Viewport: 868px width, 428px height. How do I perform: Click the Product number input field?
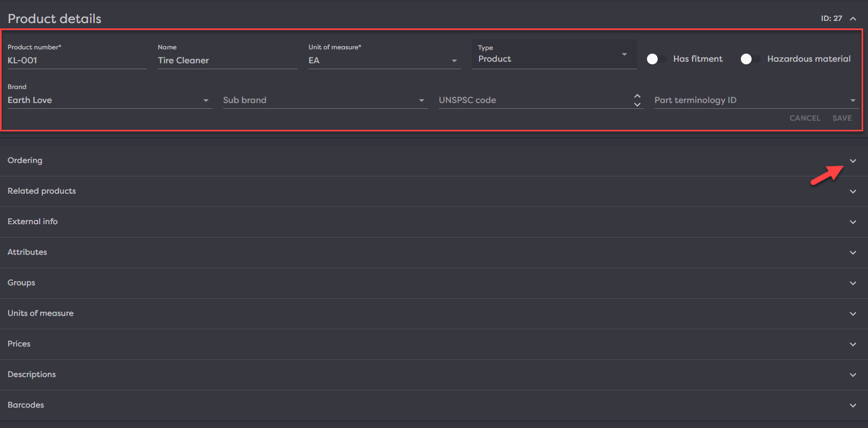[76, 61]
